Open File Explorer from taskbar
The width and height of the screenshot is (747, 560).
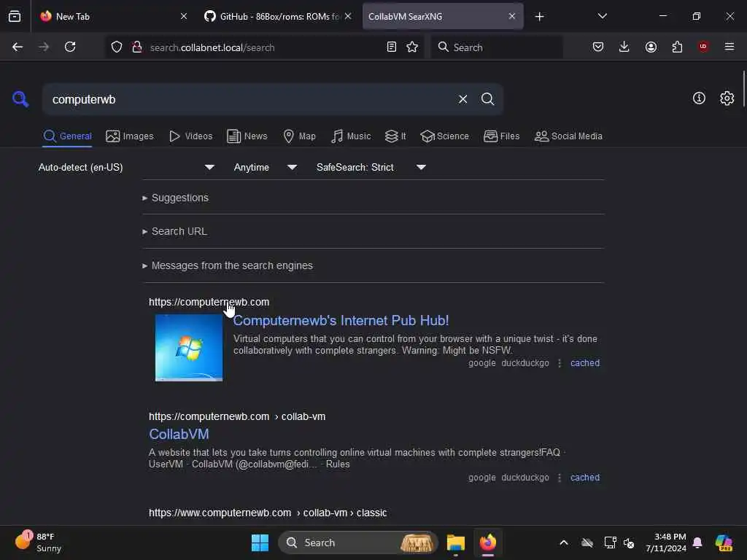point(455,542)
